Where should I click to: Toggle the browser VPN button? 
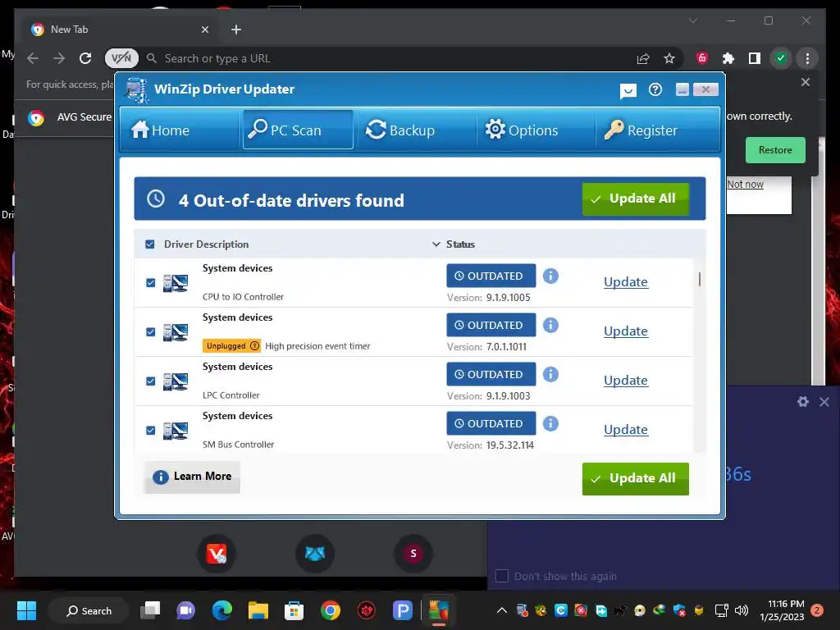tap(121, 58)
